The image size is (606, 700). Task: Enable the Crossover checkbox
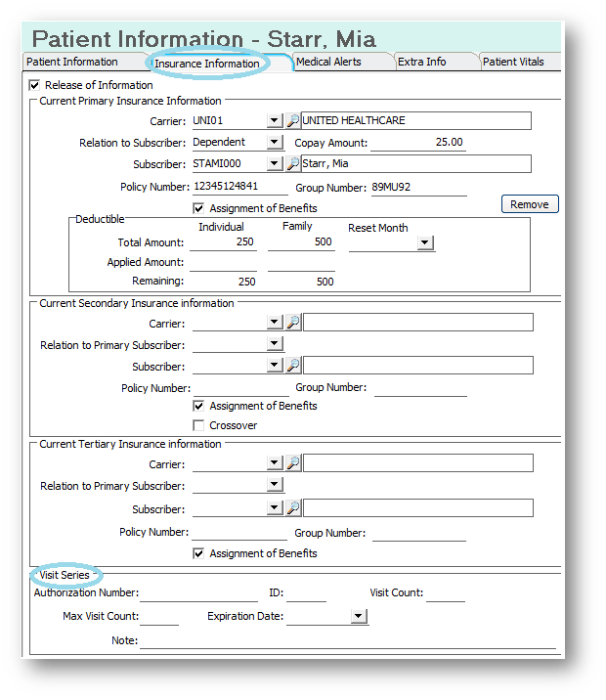point(198,425)
